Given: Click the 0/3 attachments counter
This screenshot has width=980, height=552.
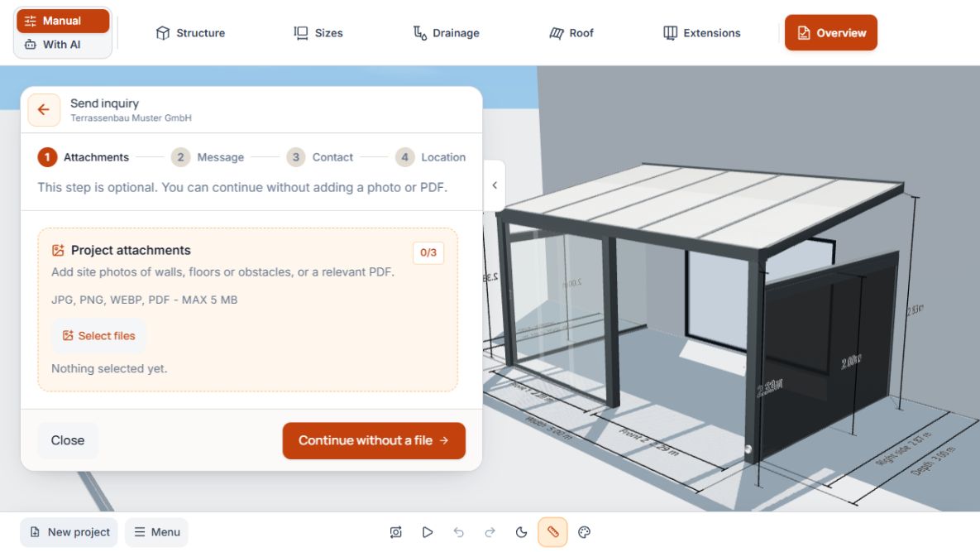Looking at the screenshot, I should [428, 253].
